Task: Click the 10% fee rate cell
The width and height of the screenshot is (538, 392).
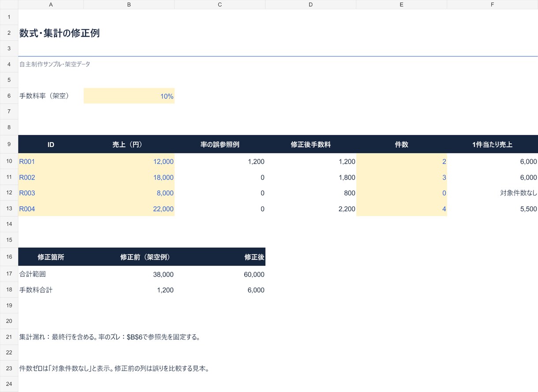Action: (x=129, y=96)
